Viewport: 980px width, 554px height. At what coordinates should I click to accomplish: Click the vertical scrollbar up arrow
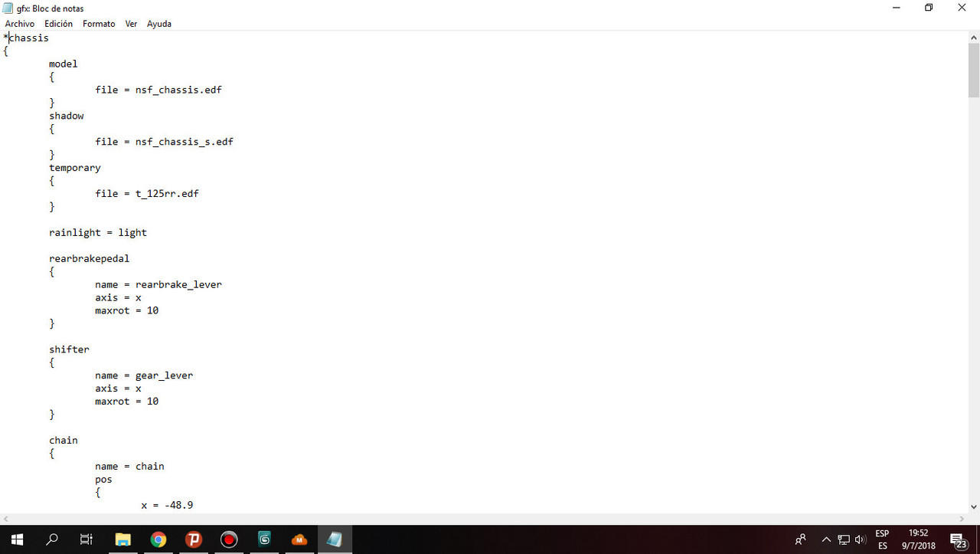coord(973,38)
